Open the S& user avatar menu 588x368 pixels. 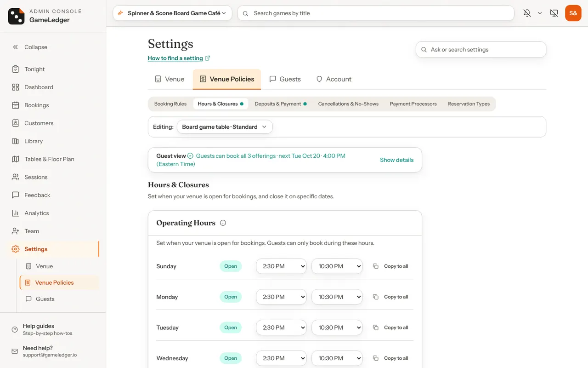click(x=573, y=13)
